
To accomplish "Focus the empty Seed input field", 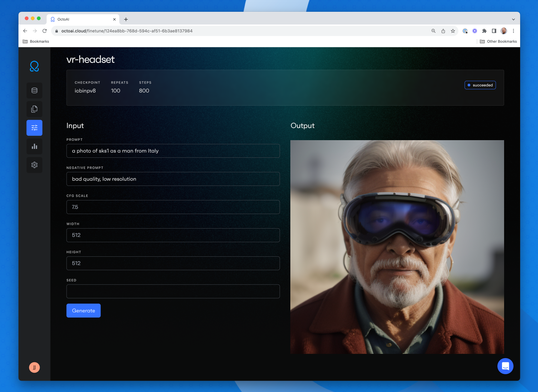I will point(173,291).
